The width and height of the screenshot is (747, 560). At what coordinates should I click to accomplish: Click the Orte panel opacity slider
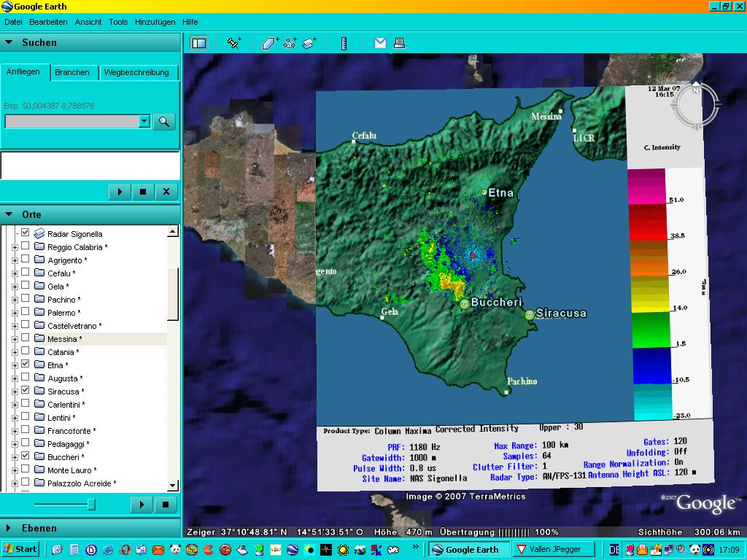click(x=91, y=504)
